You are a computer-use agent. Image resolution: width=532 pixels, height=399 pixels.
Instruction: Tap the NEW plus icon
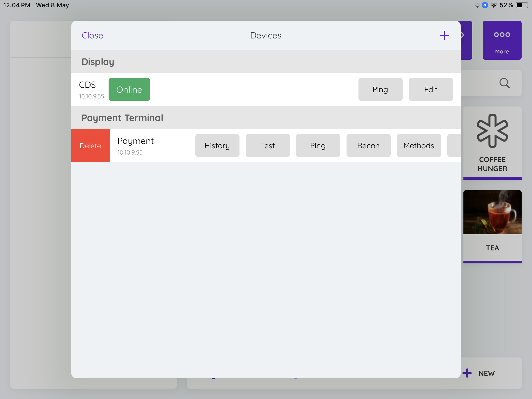(467, 373)
